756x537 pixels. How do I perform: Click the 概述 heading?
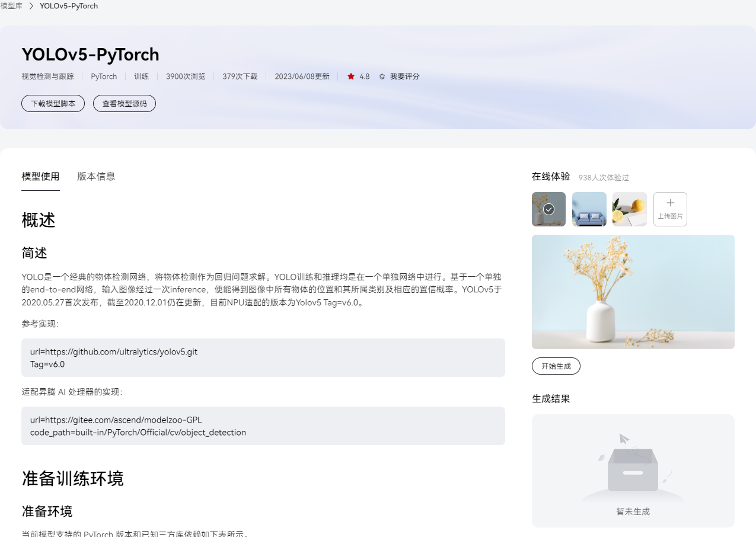pyautogui.click(x=39, y=220)
